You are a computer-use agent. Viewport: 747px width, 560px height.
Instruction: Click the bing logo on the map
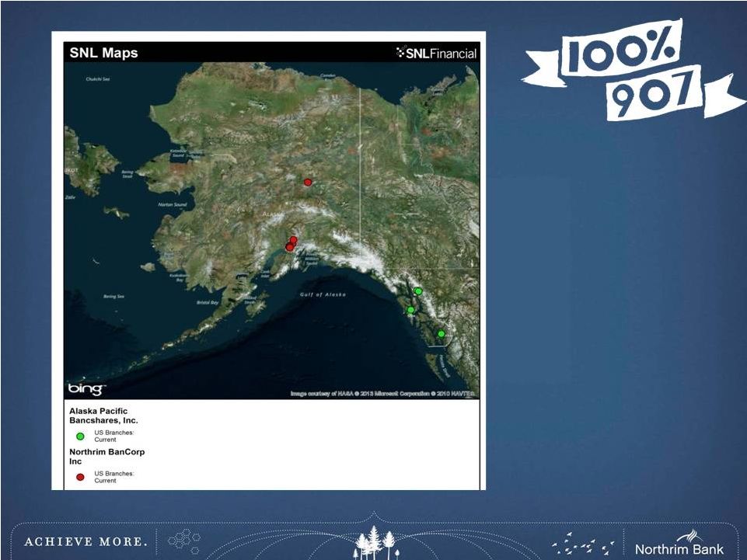tap(86, 389)
